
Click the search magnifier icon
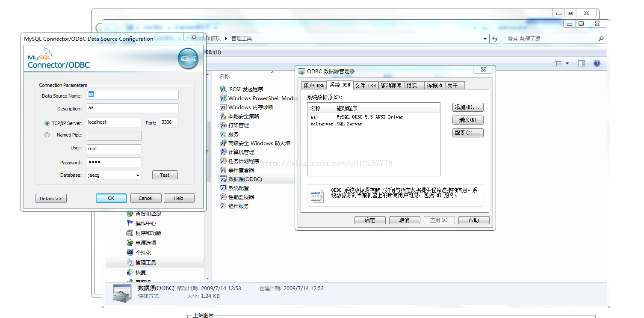[601, 39]
